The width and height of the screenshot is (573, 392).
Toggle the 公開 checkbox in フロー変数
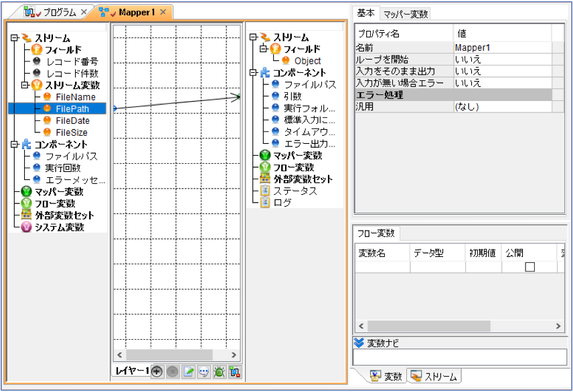coord(529,267)
